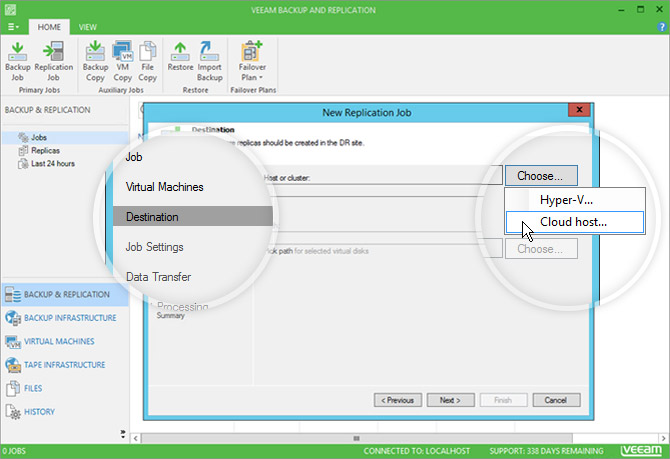The image size is (670, 459).
Task: Open the application main menu button
Action: click(x=13, y=27)
